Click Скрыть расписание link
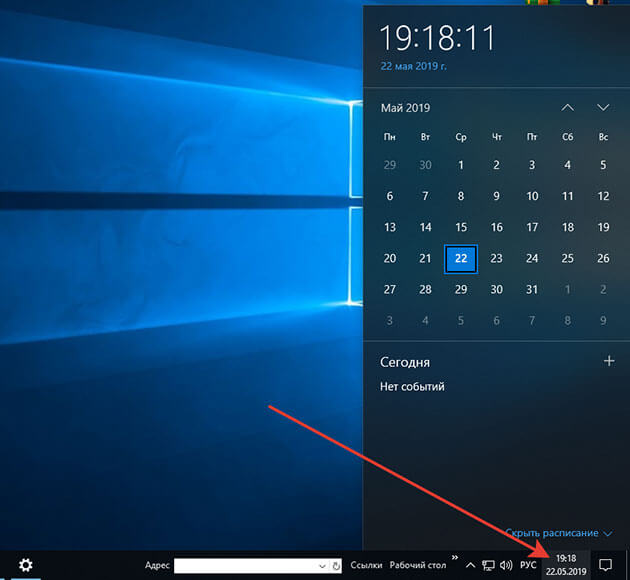Image resolution: width=630 pixels, height=580 pixels. coord(559,533)
